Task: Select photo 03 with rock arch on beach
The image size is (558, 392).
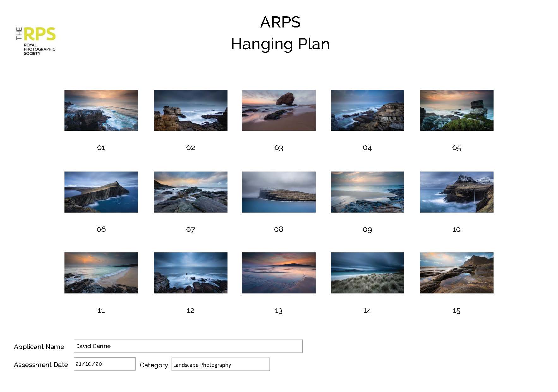Action: pyautogui.click(x=279, y=110)
